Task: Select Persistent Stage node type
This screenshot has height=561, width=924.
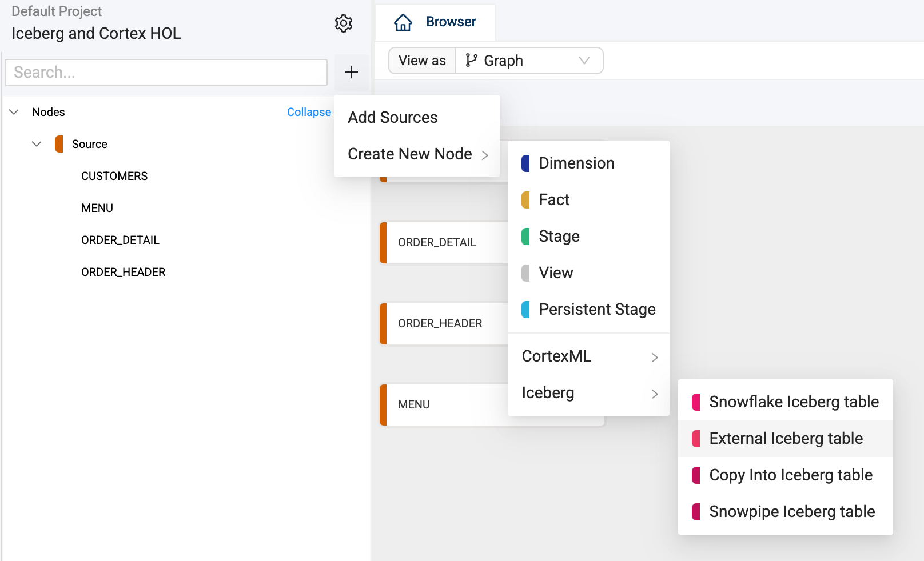Action: pyautogui.click(x=588, y=310)
